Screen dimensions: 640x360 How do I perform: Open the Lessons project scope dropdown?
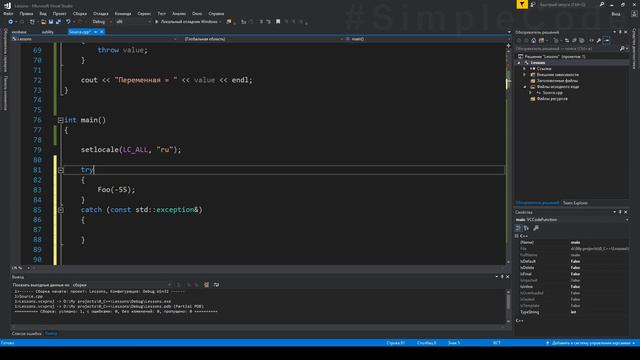coord(95,39)
